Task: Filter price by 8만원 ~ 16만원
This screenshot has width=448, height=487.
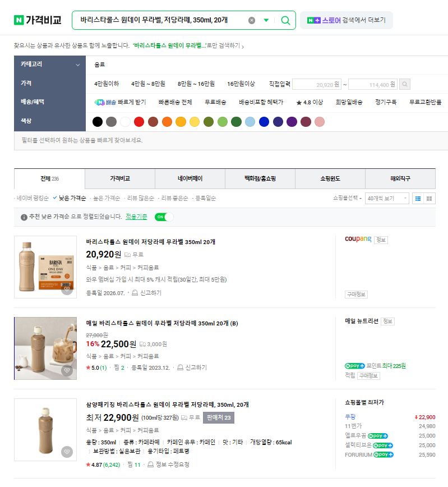Action: pyautogui.click(x=196, y=84)
